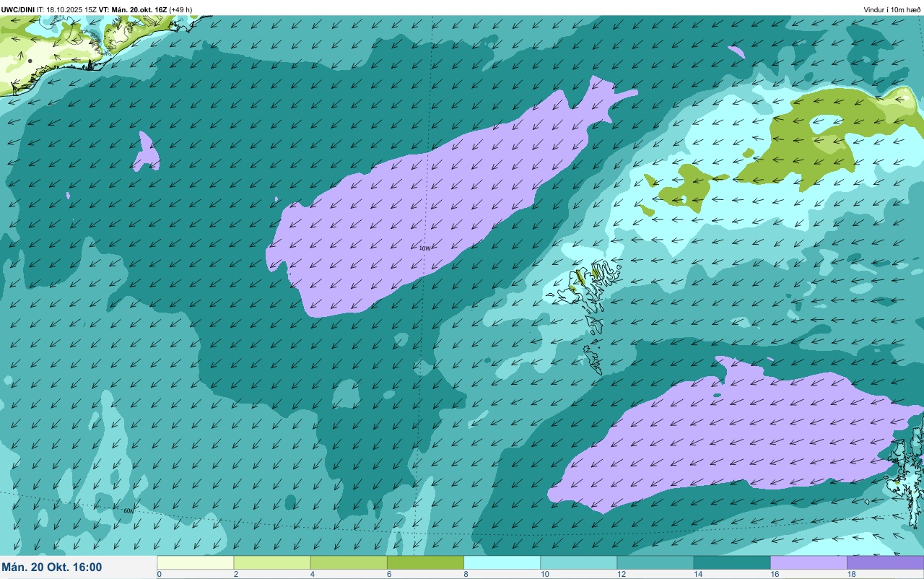
Task: Pick the medium green 4–6 legend swatch
Action: coord(349,562)
